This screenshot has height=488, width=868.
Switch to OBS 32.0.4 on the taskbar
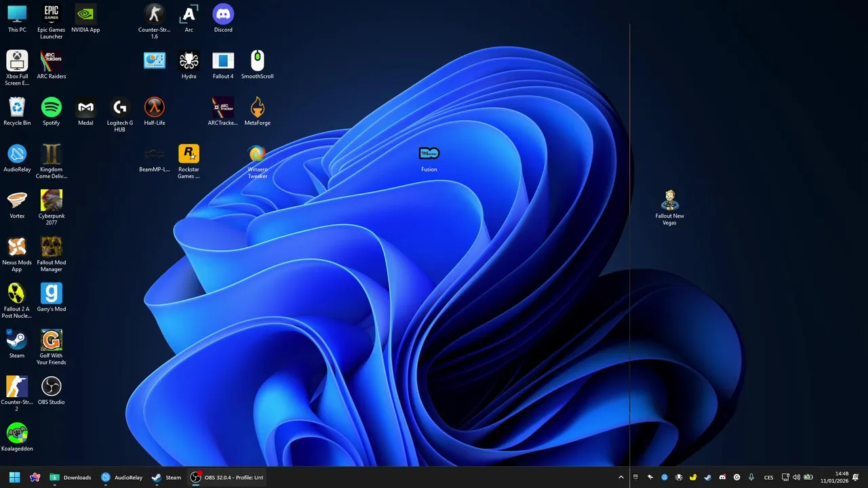pyautogui.click(x=226, y=477)
